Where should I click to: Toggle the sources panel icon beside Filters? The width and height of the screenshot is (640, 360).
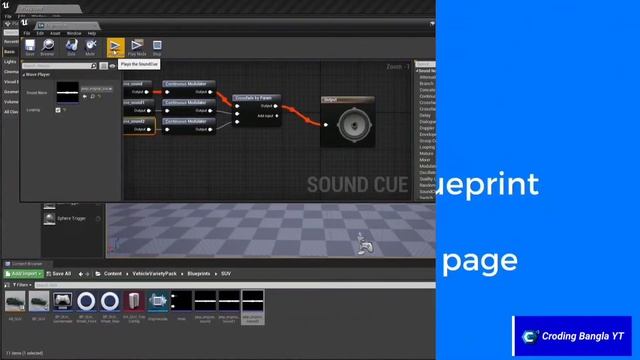tap(7, 285)
